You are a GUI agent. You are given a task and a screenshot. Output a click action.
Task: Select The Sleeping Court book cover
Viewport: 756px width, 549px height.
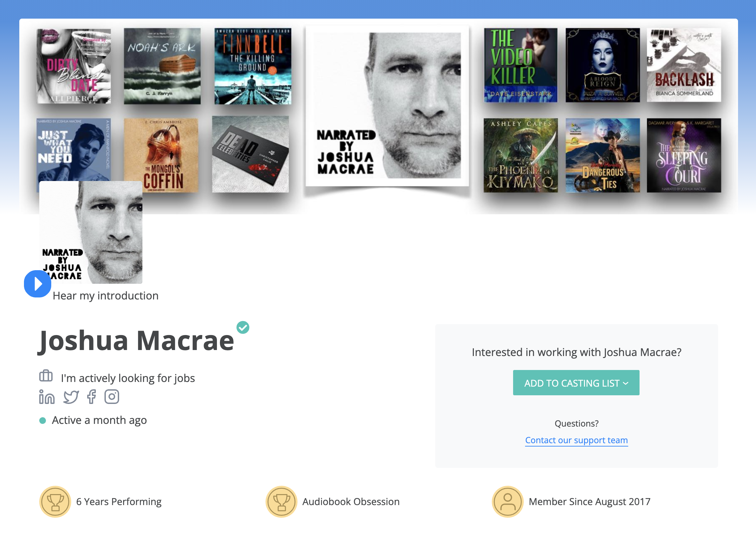(x=684, y=155)
